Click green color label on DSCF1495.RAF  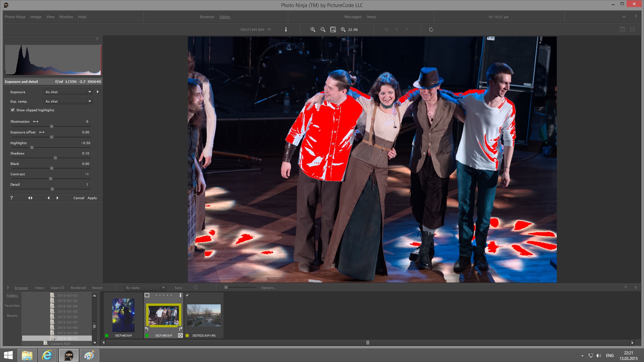pyautogui.click(x=147, y=336)
